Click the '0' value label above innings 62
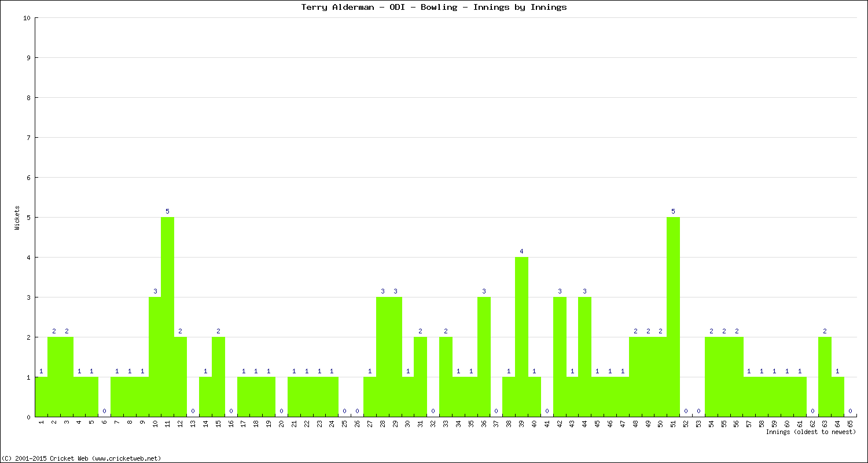The height and width of the screenshot is (463, 868). click(x=812, y=411)
